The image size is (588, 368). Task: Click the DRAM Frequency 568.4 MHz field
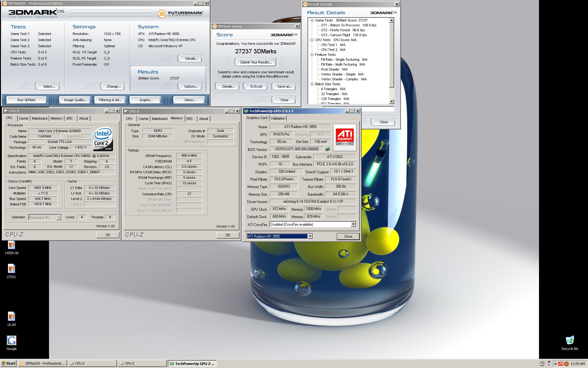point(189,155)
